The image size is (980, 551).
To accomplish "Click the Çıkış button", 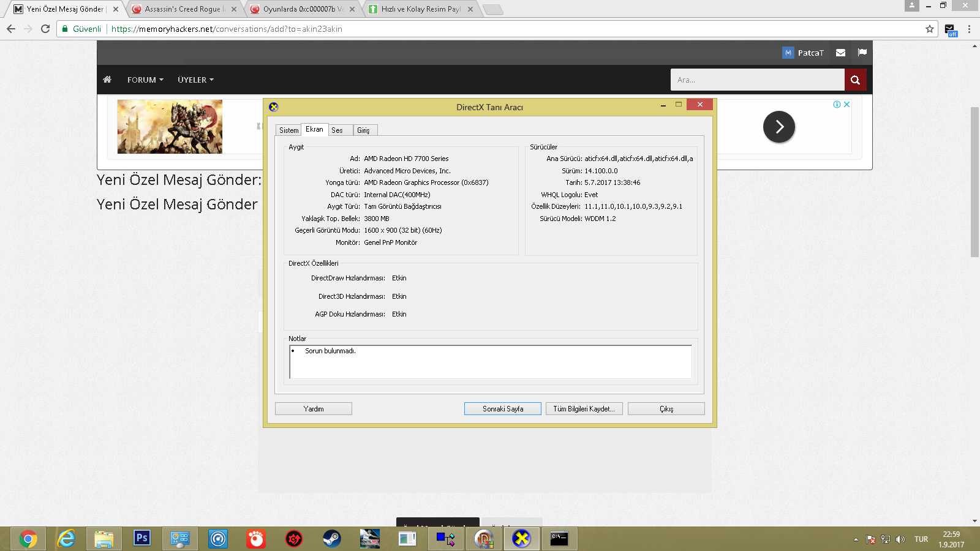I will [666, 409].
